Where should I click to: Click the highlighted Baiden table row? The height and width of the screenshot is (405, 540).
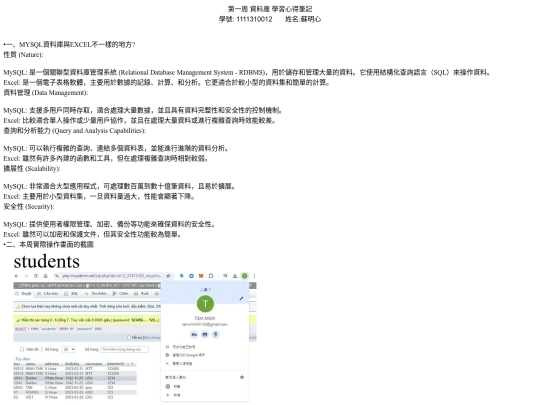pyautogui.click(x=75, y=378)
